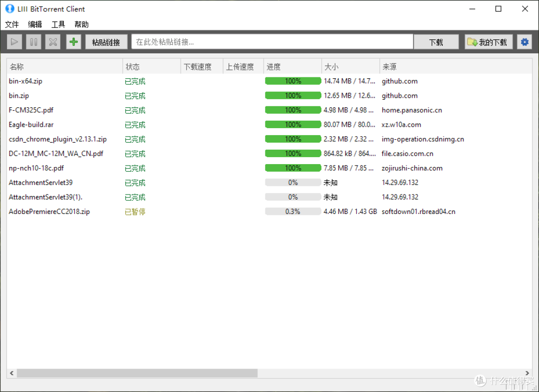Click the Remove download X icon
Screen dimensions: 539x392
(x=53, y=42)
